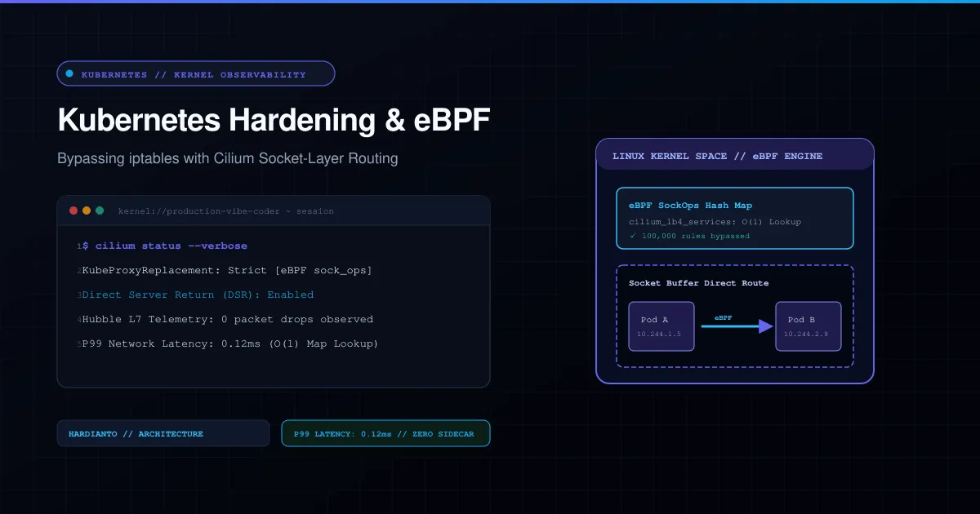Click "cilium_lb4_services: O(1) Lookup" text
Screen dimensions: 980x514
point(715,221)
